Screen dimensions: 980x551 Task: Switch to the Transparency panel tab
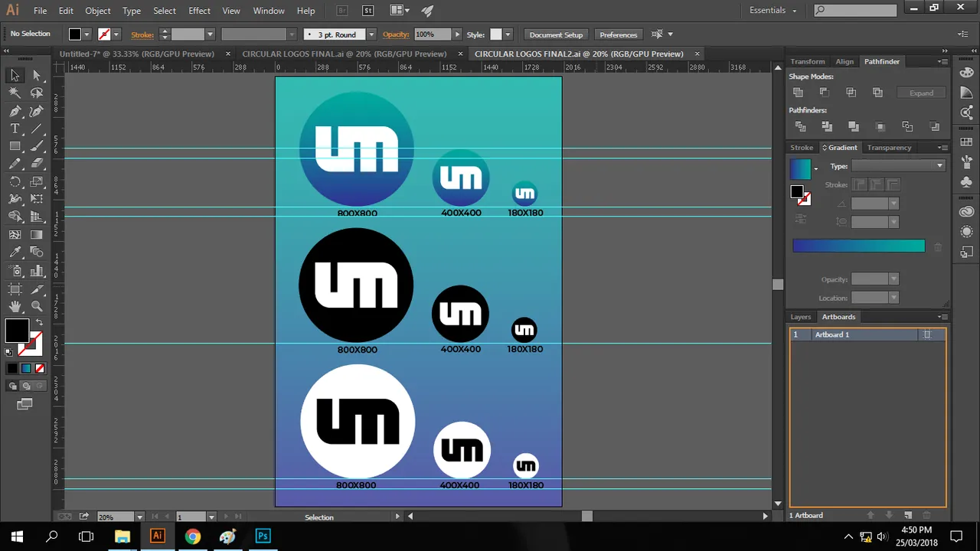(x=889, y=147)
